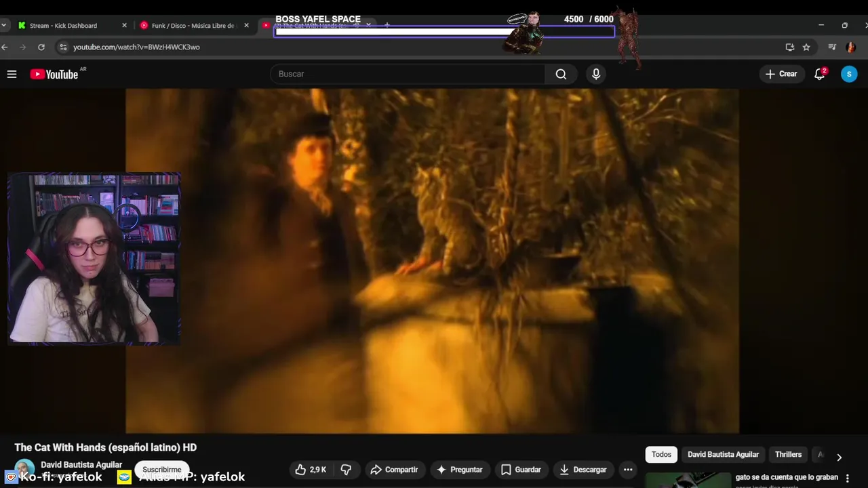Screen dimensions: 868x488
Task: Go to the YouTube home logo
Action: (54, 74)
